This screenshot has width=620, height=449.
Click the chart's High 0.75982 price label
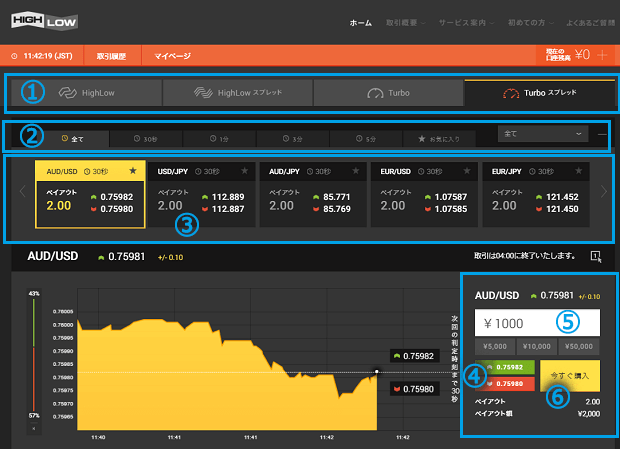point(414,357)
